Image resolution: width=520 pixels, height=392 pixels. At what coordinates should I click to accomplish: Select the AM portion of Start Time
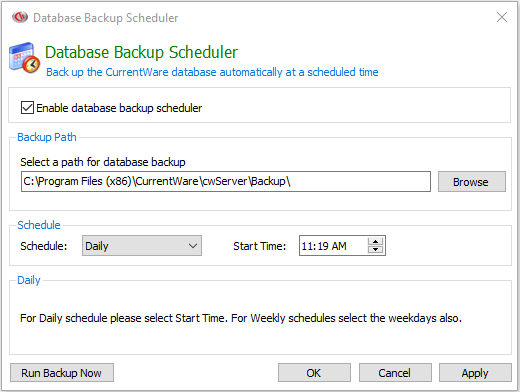point(339,246)
